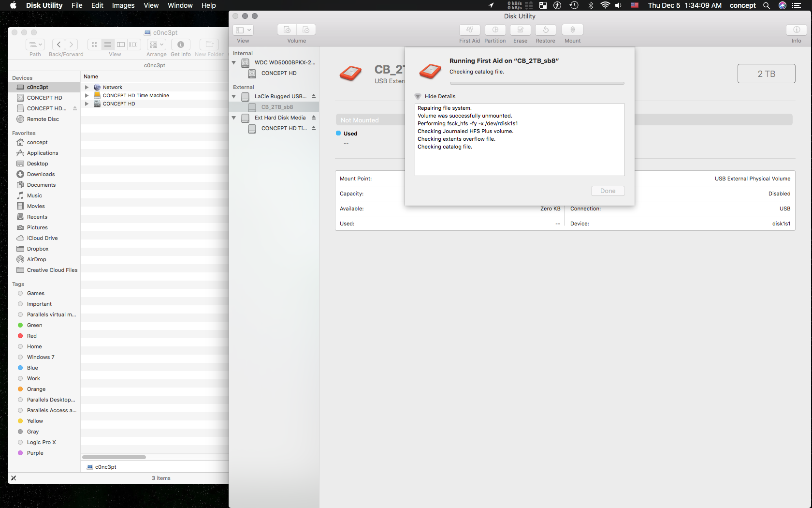Click the Finder Get Info icon

[x=181, y=45]
